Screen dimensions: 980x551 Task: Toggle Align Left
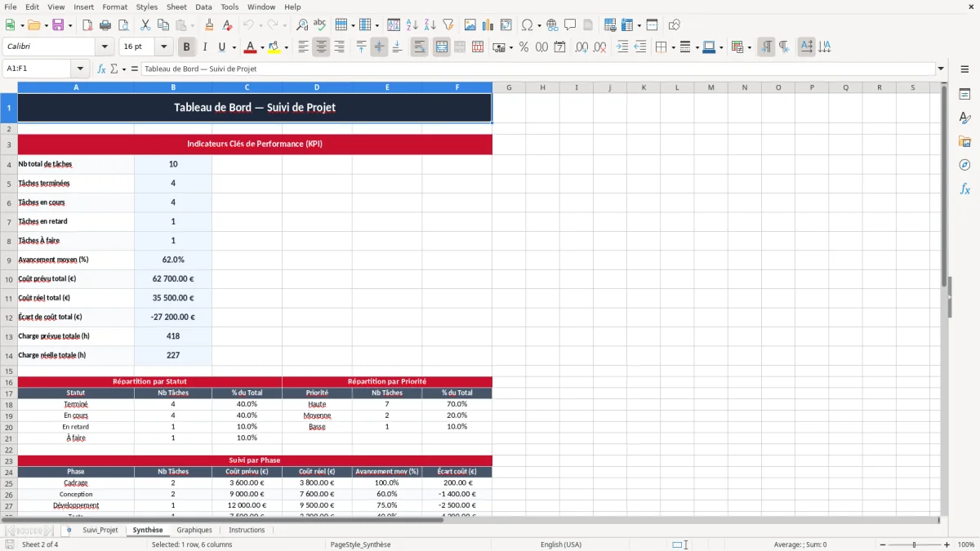[x=303, y=47]
